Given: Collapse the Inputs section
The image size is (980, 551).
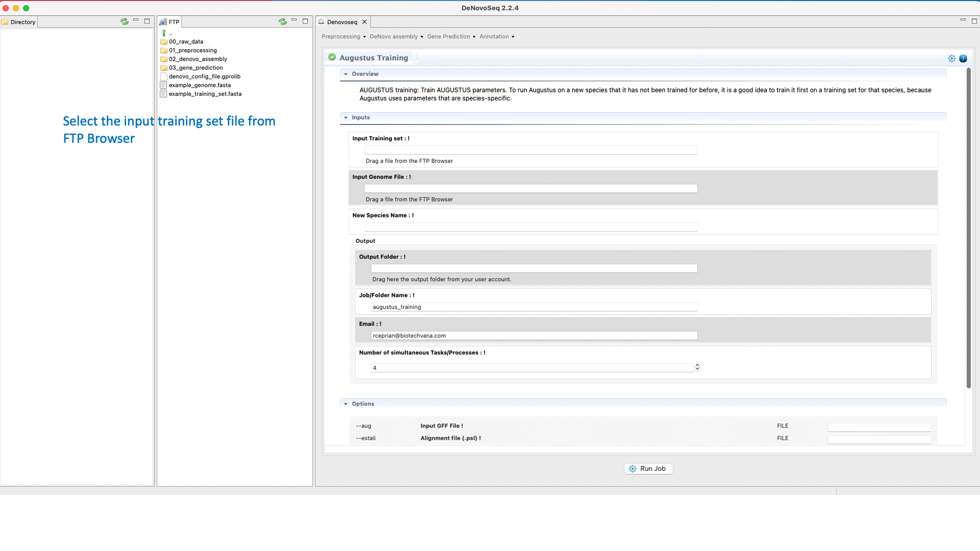Looking at the screenshot, I should (346, 118).
